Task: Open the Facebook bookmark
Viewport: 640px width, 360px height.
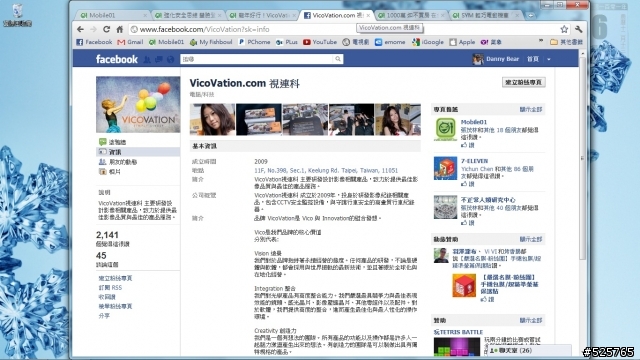Action: coord(94,42)
